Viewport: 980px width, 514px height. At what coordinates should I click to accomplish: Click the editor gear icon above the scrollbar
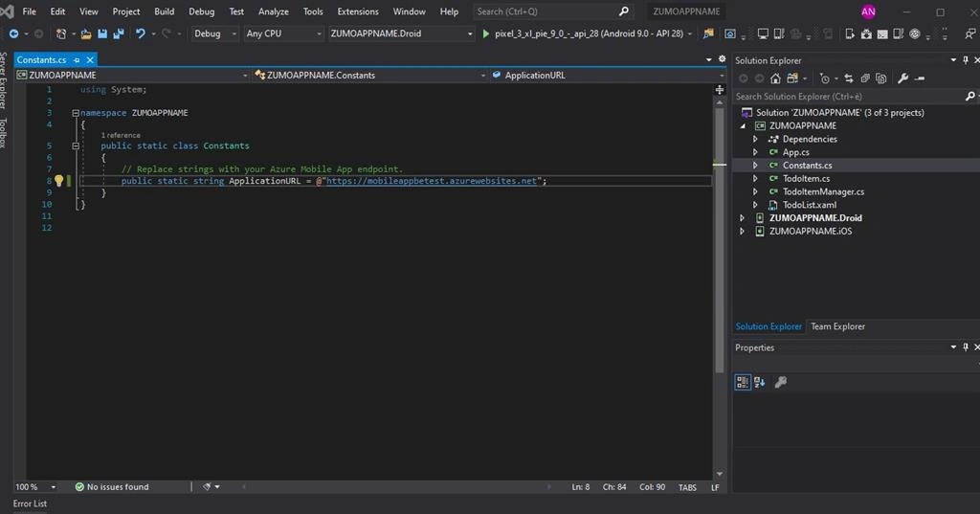722,58
